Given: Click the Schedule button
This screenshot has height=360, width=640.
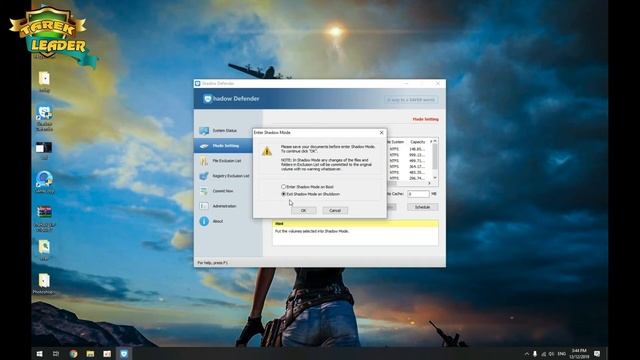Looking at the screenshot, I should (422, 207).
